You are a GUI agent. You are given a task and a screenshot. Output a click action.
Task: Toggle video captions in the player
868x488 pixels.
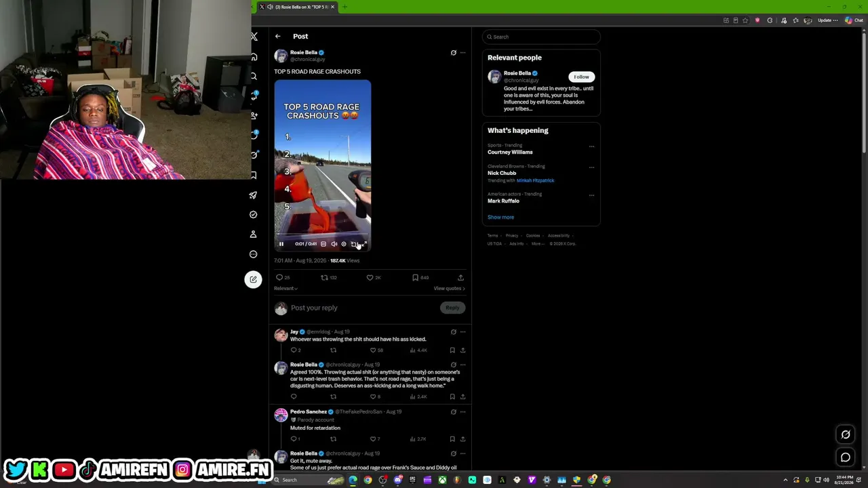[323, 244]
